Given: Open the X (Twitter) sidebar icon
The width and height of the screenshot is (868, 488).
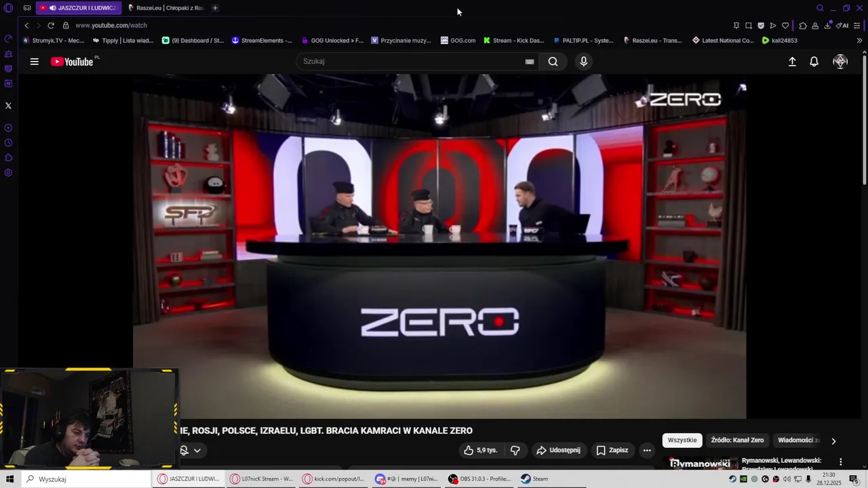Looking at the screenshot, I should pos(8,106).
